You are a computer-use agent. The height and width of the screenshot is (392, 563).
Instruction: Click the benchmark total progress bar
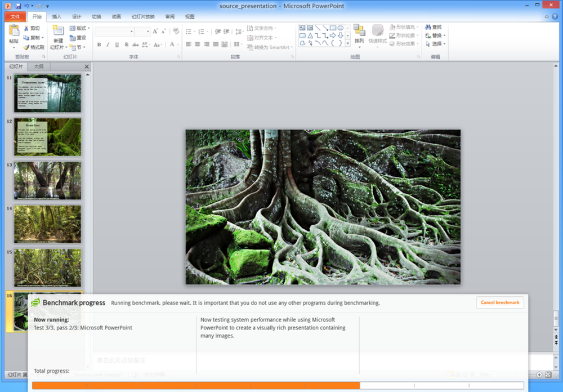278,386
